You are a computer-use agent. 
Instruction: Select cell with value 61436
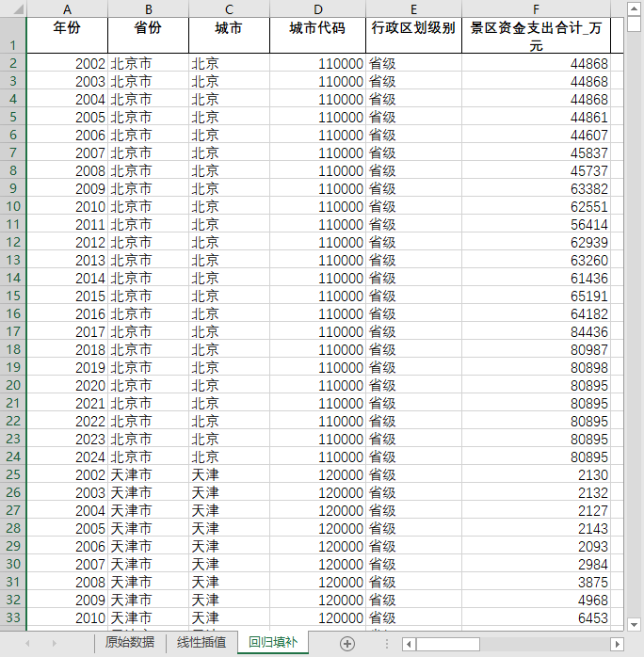(537, 279)
